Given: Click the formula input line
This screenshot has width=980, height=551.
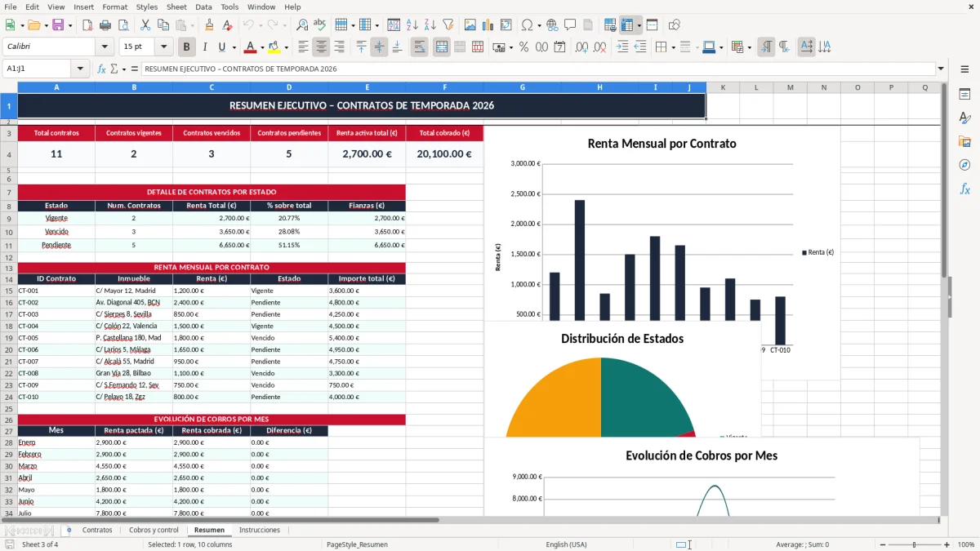Looking at the screenshot, I should coord(538,69).
